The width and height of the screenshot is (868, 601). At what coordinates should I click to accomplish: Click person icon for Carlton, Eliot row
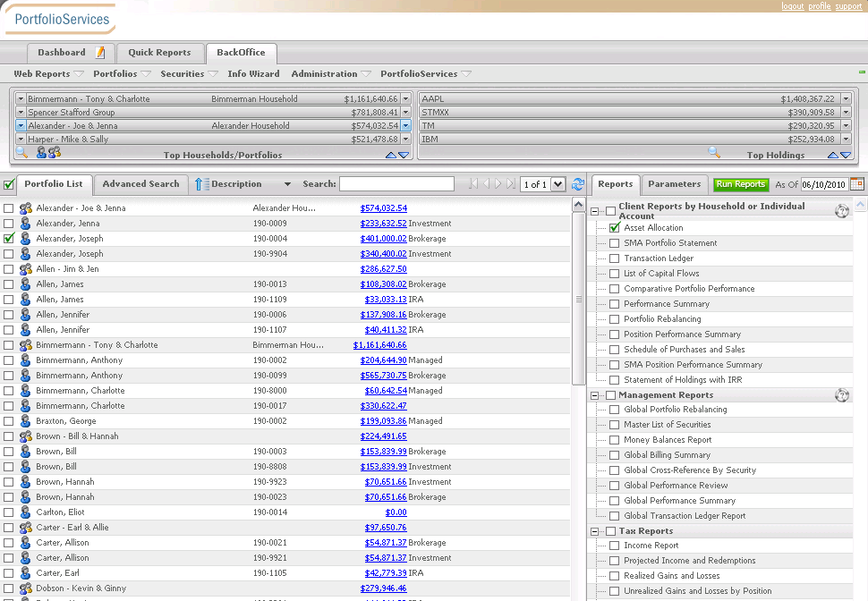point(25,512)
